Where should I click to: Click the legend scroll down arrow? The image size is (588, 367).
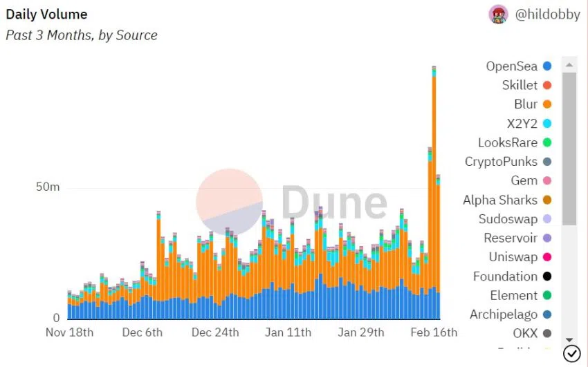pyautogui.click(x=569, y=340)
